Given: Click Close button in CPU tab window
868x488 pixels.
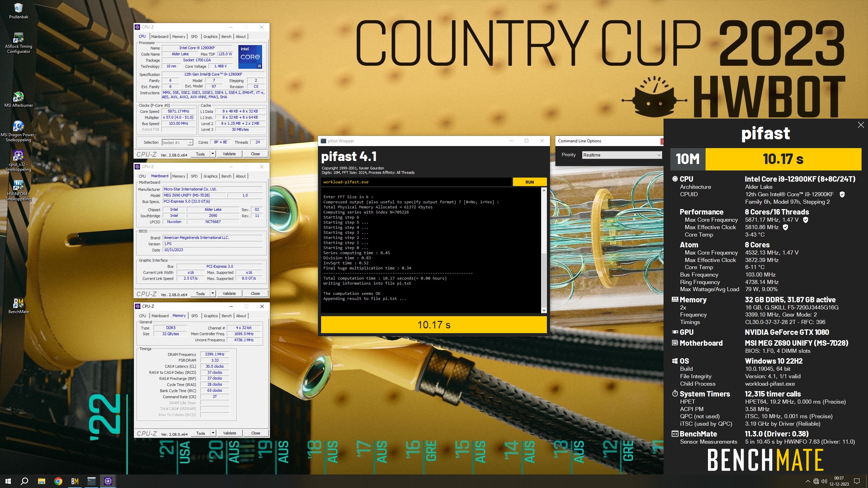Looking at the screenshot, I should pyautogui.click(x=255, y=154).
